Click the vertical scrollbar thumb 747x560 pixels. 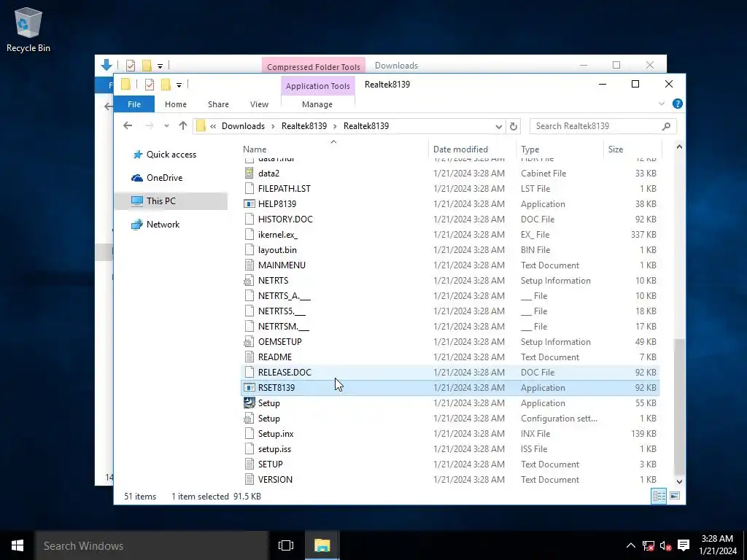pos(679,406)
